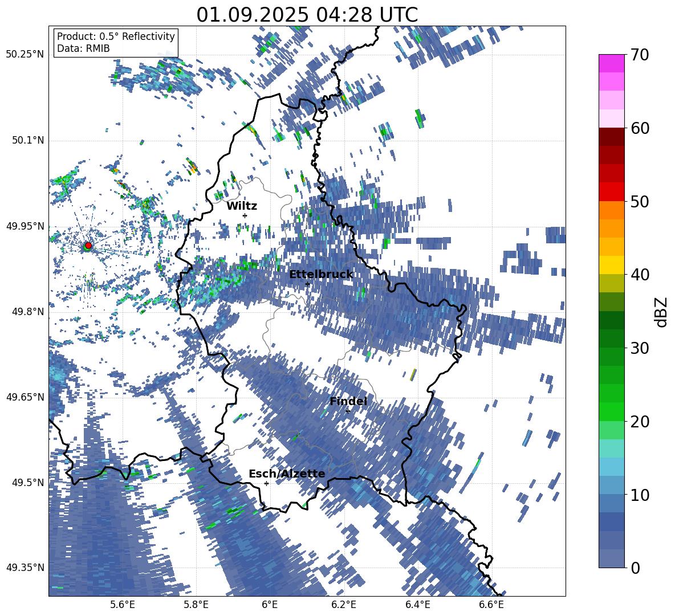The height and width of the screenshot is (616, 675).
Task: Click the Wiltz city label
Action: [242, 206]
